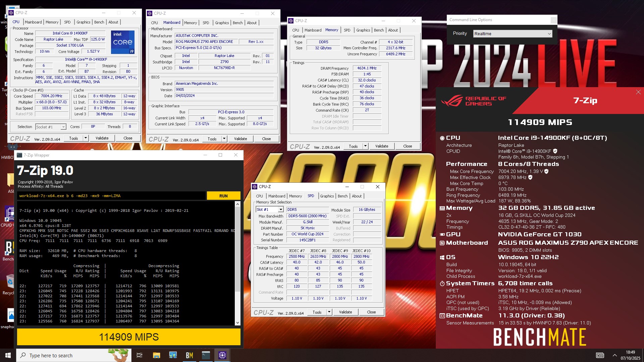Click Tools button in CPU-Z Memory window

pyautogui.click(x=353, y=146)
